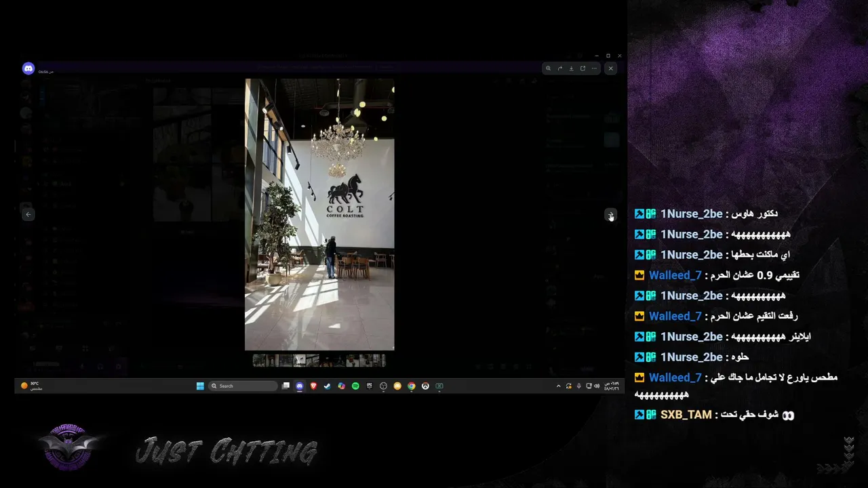Click the COLT coffee shop photo
This screenshot has width=868, height=488.
(x=319, y=214)
